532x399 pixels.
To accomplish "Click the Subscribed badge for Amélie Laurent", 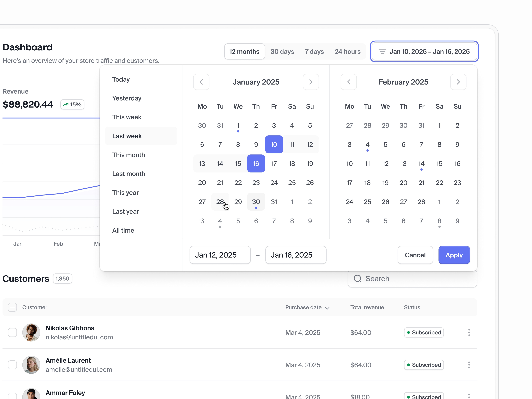I will point(424,365).
